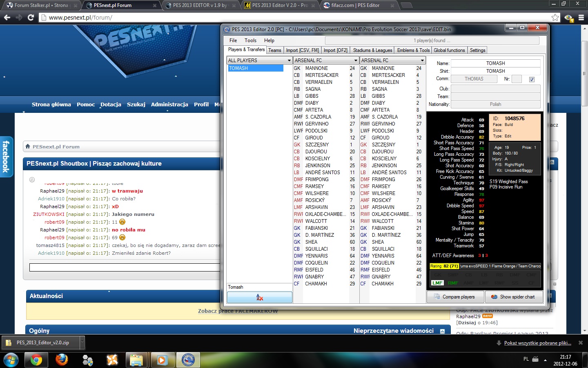Switch to Import [OF2] tab
The image size is (588, 368).
tap(335, 50)
